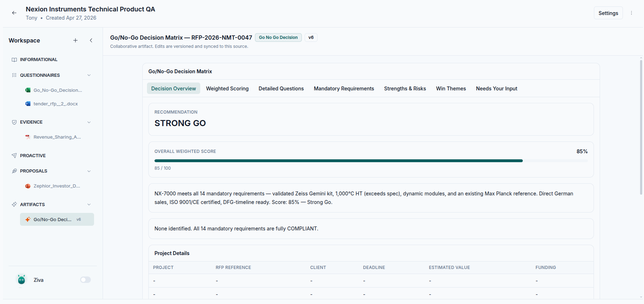Switch to the Weighted Scoring tab

tap(227, 89)
